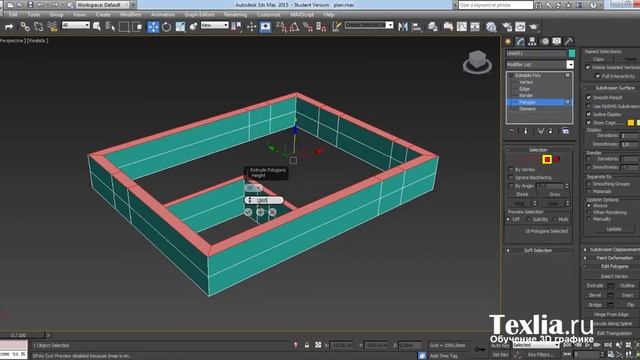
Task: Toggle the Snaps 2.5 icon
Action: tap(281, 27)
